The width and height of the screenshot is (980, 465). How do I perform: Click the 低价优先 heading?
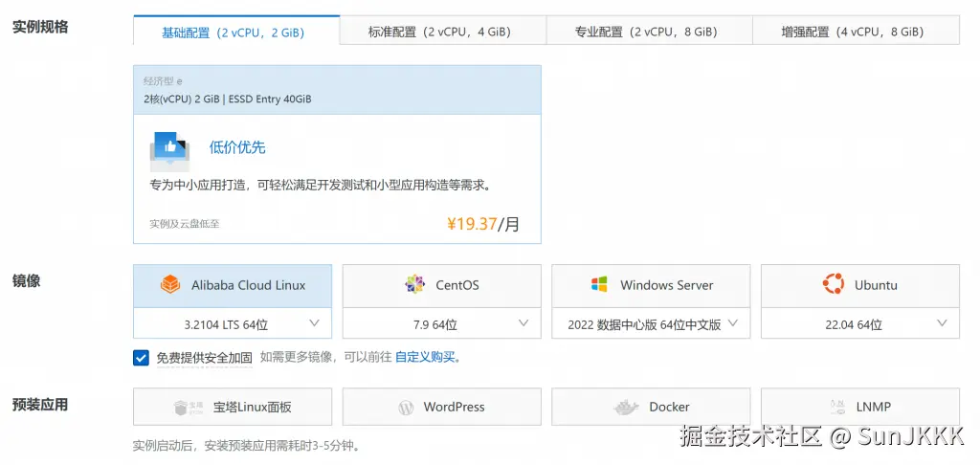[x=237, y=147]
